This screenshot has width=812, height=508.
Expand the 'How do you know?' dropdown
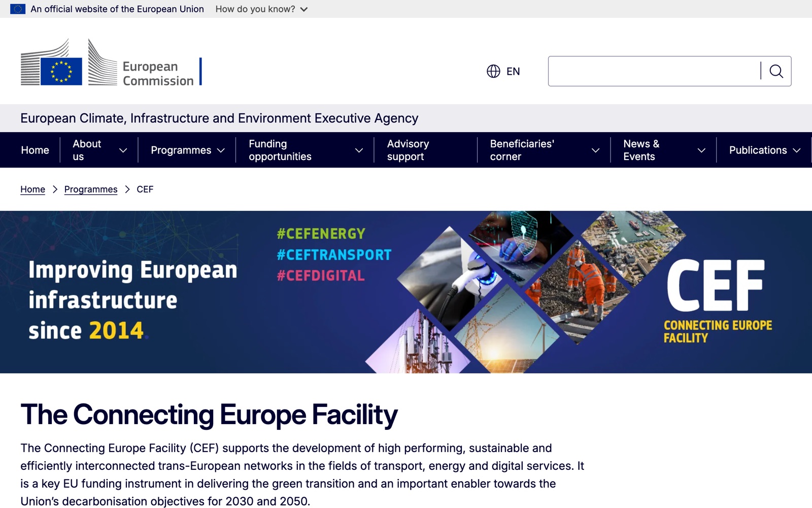[x=261, y=9]
